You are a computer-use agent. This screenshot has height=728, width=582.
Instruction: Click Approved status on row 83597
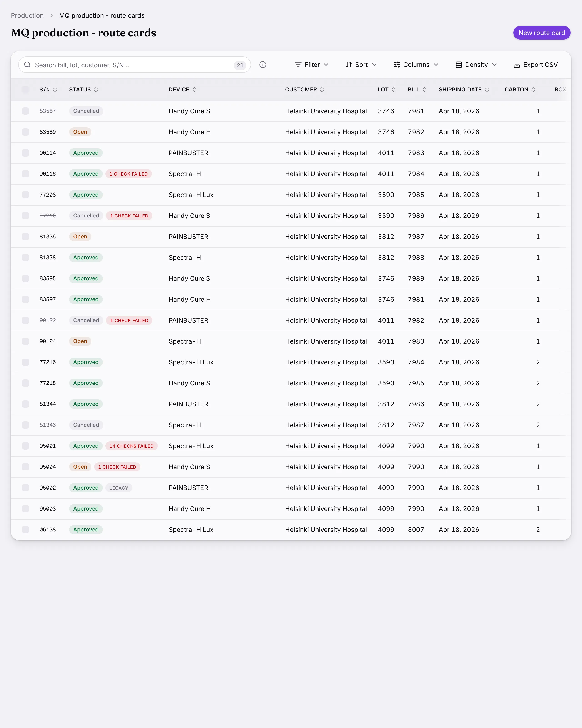click(86, 300)
